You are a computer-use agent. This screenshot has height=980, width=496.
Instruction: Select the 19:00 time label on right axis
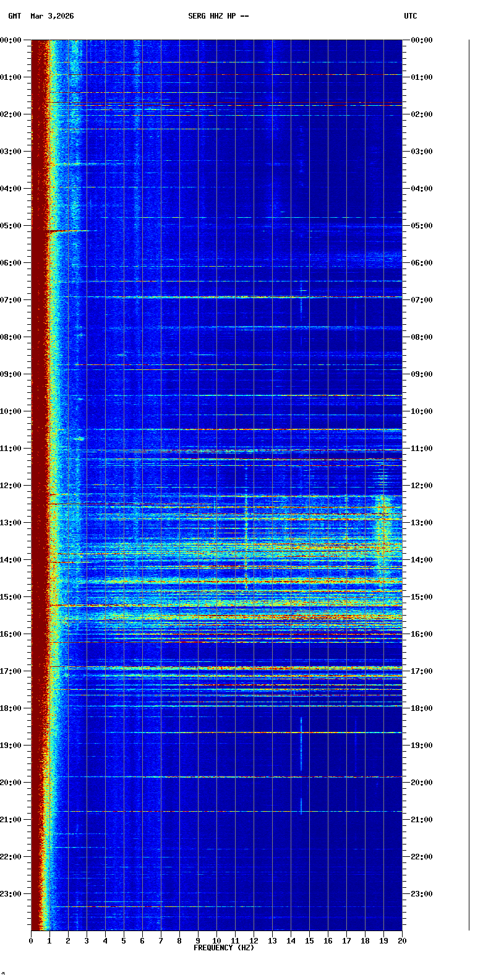pos(422,746)
